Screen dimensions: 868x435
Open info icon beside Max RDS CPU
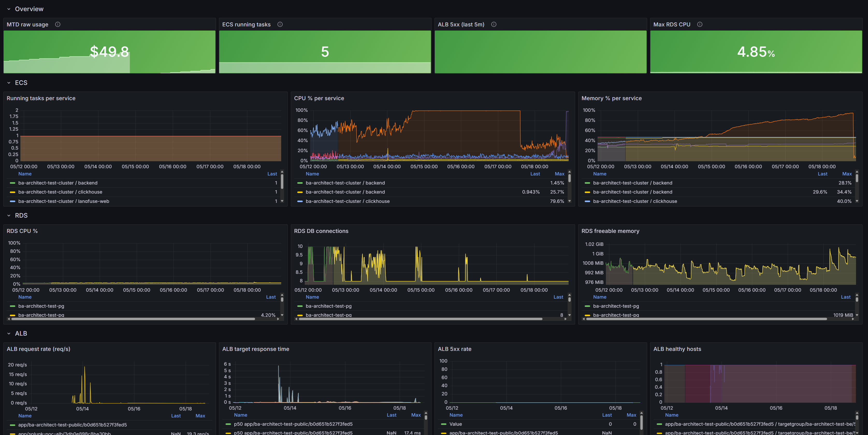(700, 24)
